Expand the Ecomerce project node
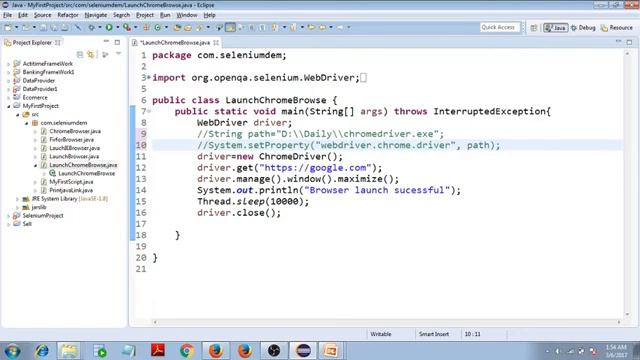 coord(9,98)
